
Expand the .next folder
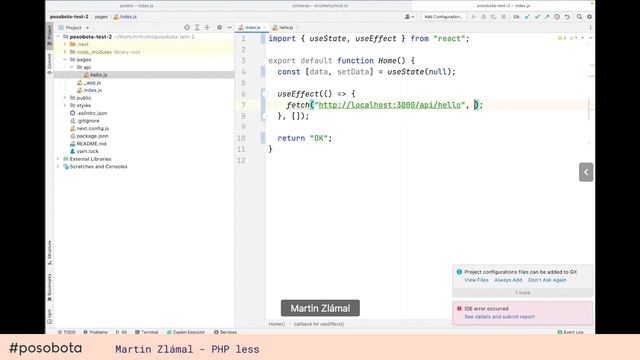(65, 44)
